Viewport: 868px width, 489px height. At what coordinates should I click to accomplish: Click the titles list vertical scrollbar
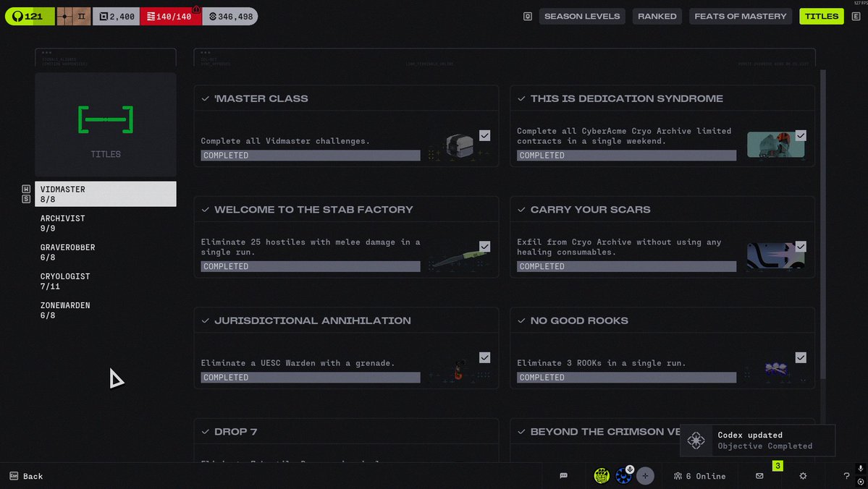coord(822,224)
